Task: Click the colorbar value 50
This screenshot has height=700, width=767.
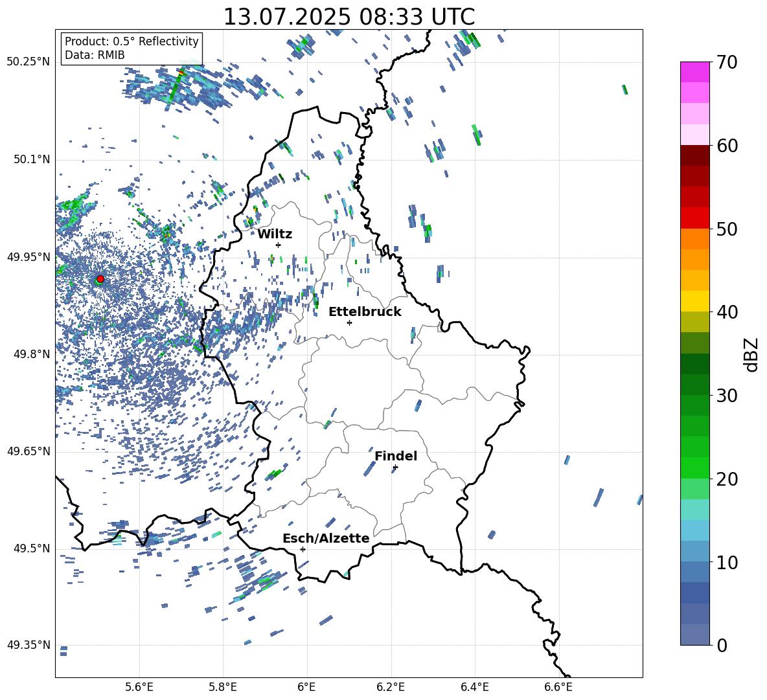Action: pos(727,229)
